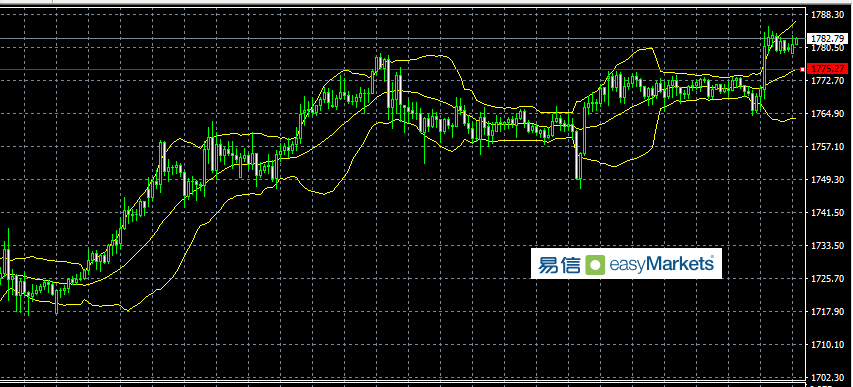The image size is (853, 387).
Task: Click the 易信 Chinese brand text
Action: point(559,265)
